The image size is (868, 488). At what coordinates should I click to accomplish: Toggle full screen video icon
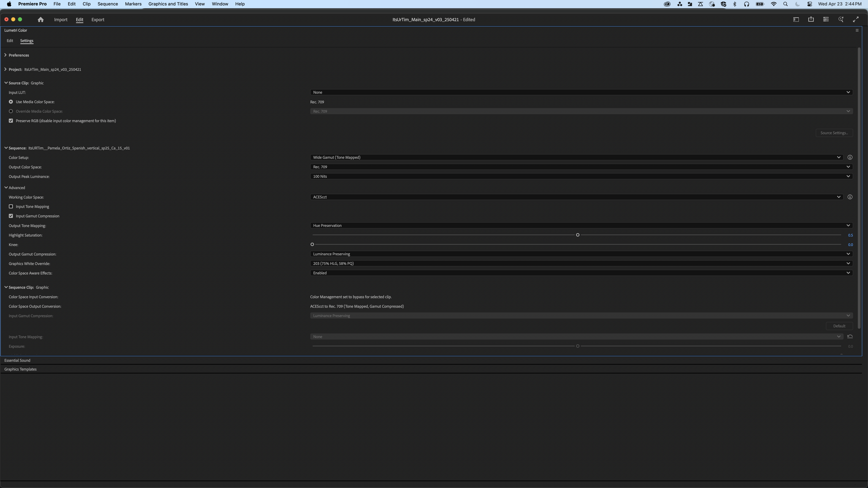(855, 19)
